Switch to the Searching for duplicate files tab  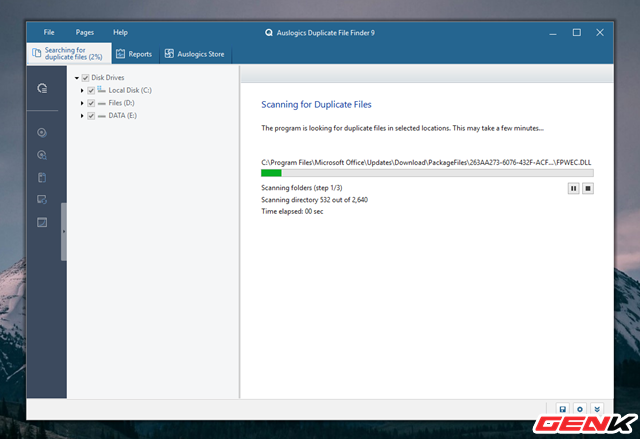pyautogui.click(x=69, y=53)
